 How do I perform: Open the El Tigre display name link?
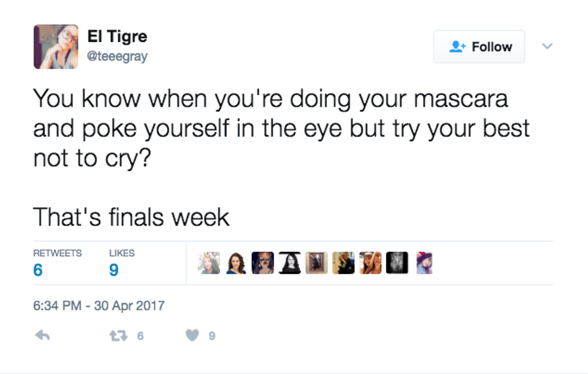point(117,37)
